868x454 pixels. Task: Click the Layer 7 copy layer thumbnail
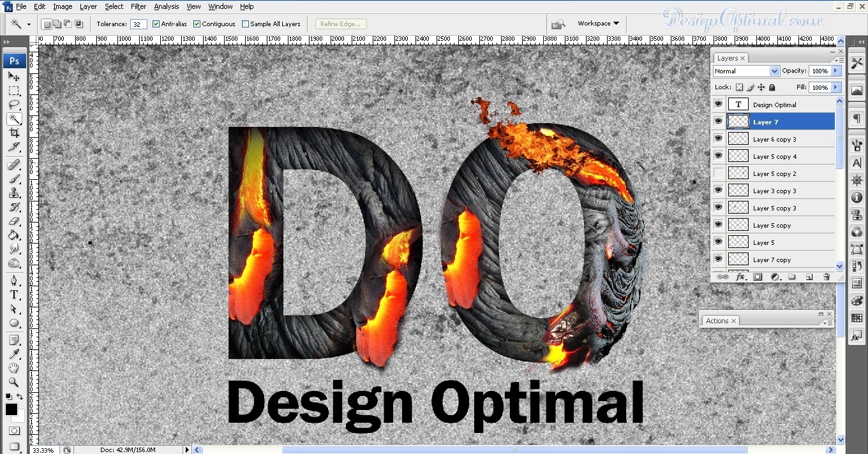(x=738, y=260)
